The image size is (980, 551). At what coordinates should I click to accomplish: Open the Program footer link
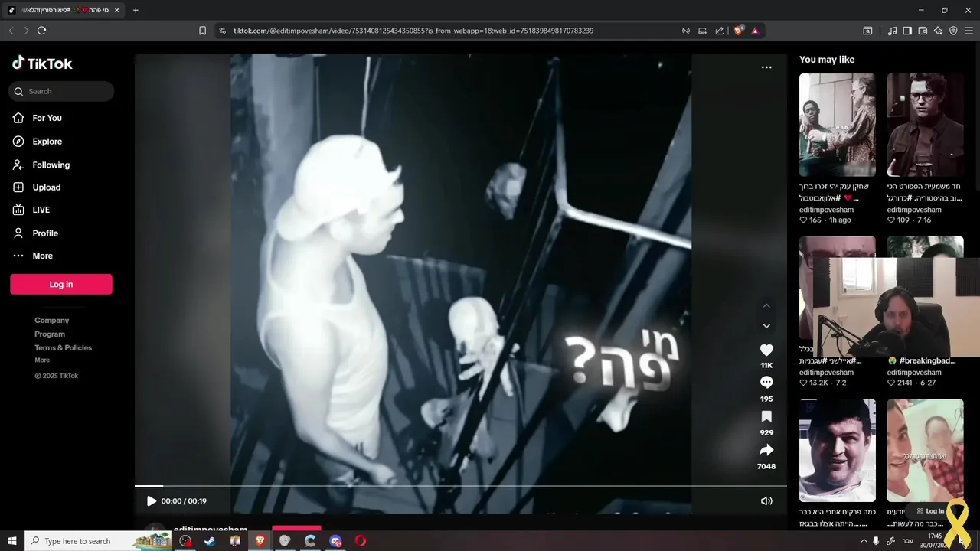50,334
